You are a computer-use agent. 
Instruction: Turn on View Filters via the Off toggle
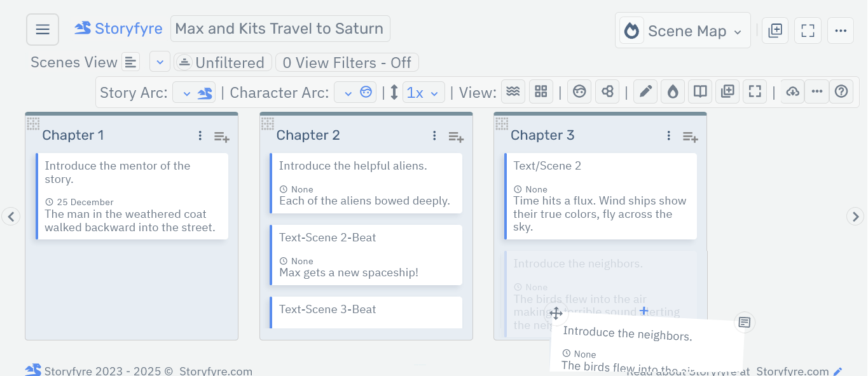(x=347, y=62)
